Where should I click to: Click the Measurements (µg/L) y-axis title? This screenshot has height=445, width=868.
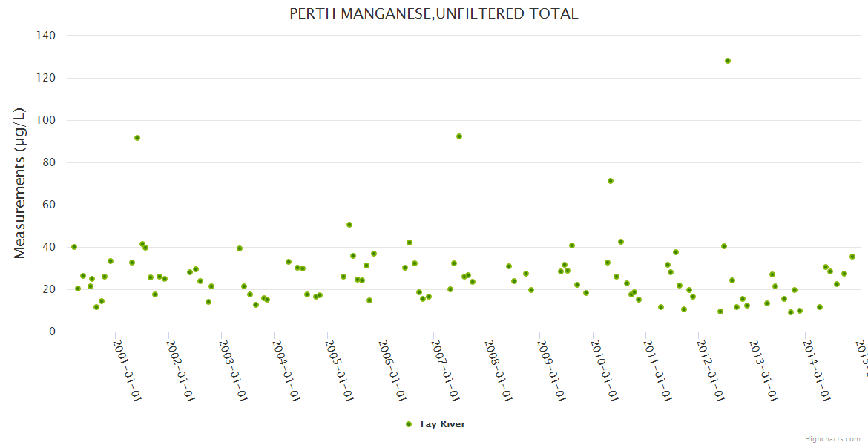click(x=20, y=183)
